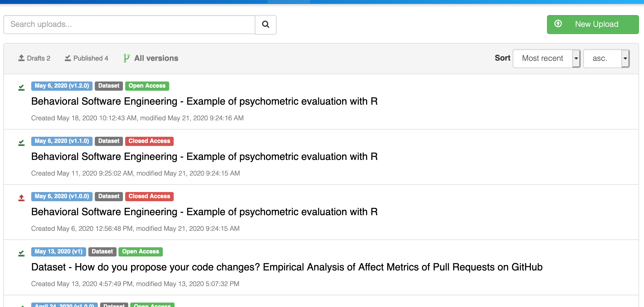Open the v1.0.0 Behavioral Software Engineering record
Screen dimensions: 644x307
(x=204, y=212)
